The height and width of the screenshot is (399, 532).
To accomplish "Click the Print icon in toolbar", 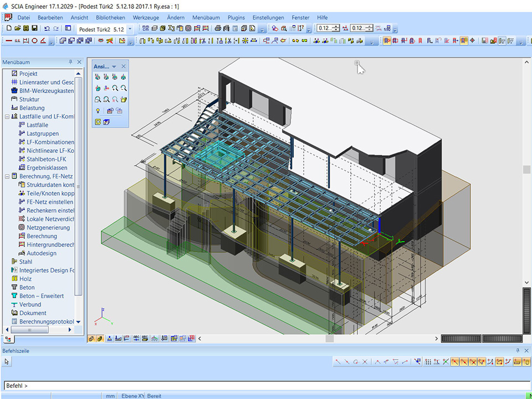I will (x=218, y=28).
